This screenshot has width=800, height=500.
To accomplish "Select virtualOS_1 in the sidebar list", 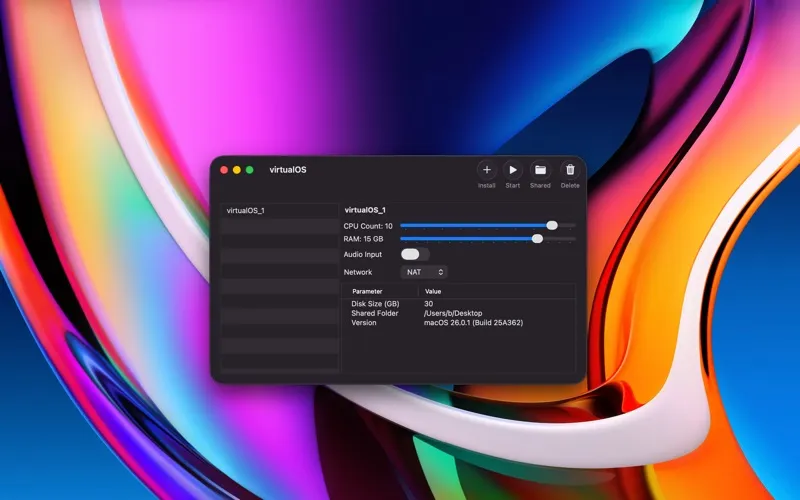I will [280, 210].
